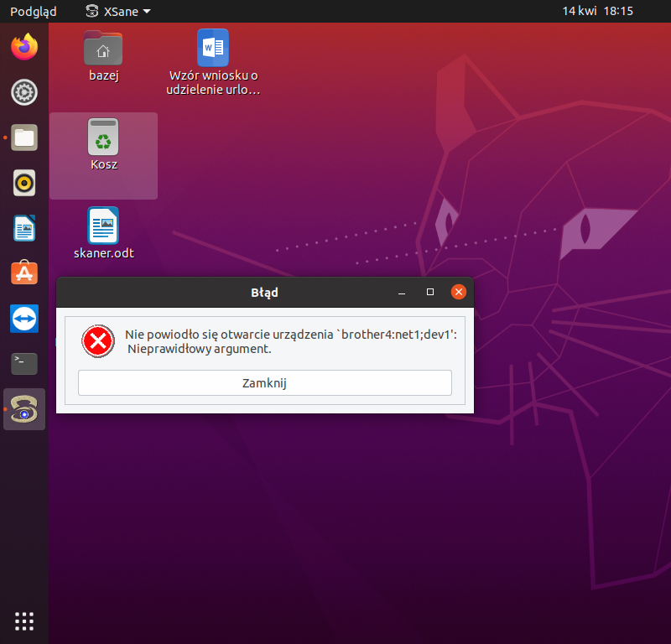This screenshot has height=644, width=671.
Task: Click the Błąd dialog title bar text
Action: (264, 293)
